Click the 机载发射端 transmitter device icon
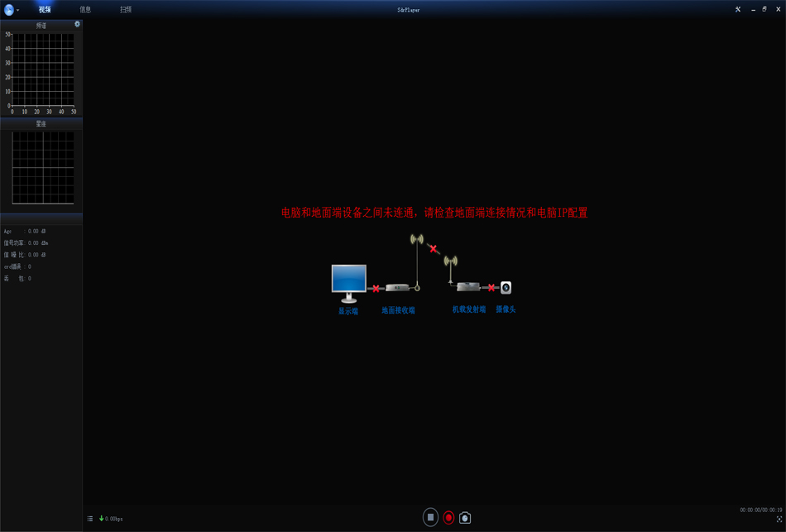Screen dimensions: 786x532 (x=468, y=286)
